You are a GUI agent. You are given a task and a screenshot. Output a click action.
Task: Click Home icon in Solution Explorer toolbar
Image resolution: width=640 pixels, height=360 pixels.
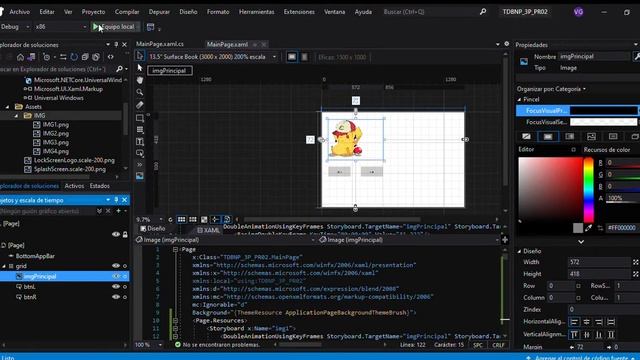click(20, 57)
